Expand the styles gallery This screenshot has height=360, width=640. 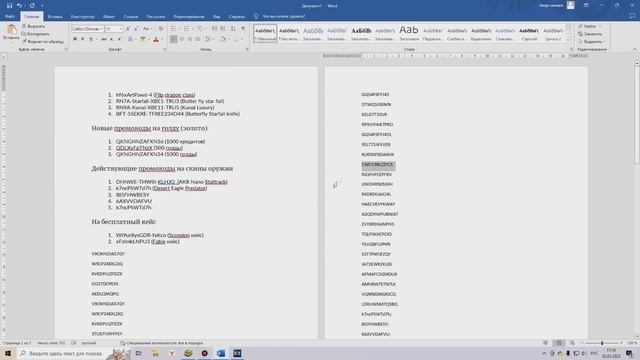click(x=568, y=40)
